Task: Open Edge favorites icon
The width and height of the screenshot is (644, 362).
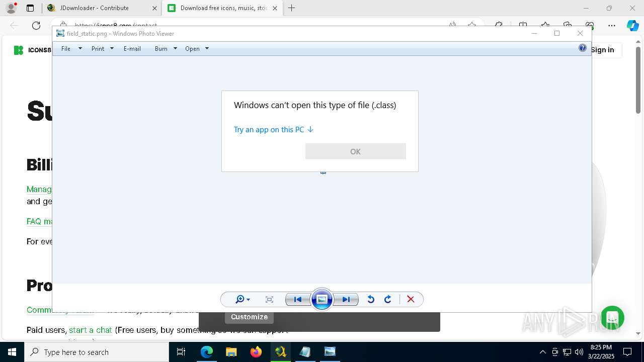Action: (545, 25)
